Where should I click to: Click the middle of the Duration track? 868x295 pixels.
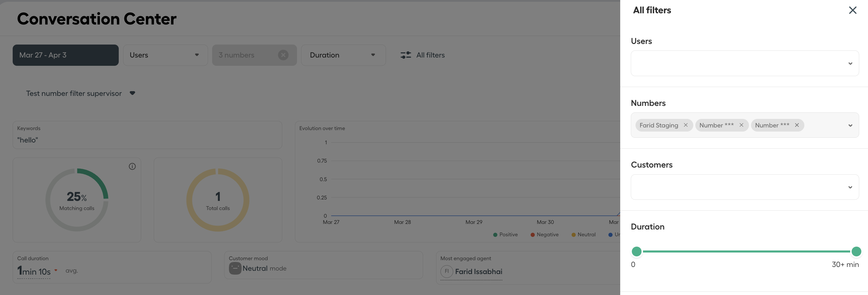746,251
